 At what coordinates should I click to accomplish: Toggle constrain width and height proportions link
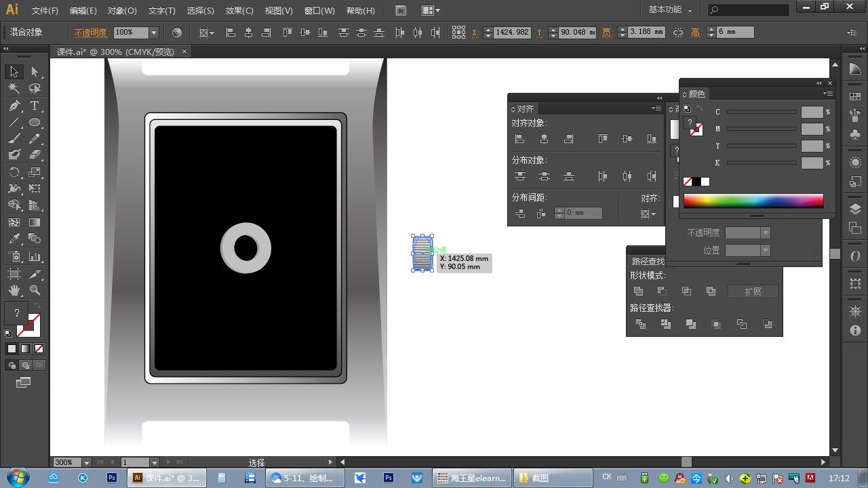(678, 33)
